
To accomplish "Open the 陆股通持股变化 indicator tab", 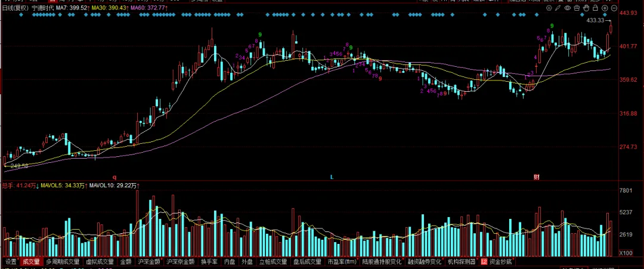I will tap(382, 261).
